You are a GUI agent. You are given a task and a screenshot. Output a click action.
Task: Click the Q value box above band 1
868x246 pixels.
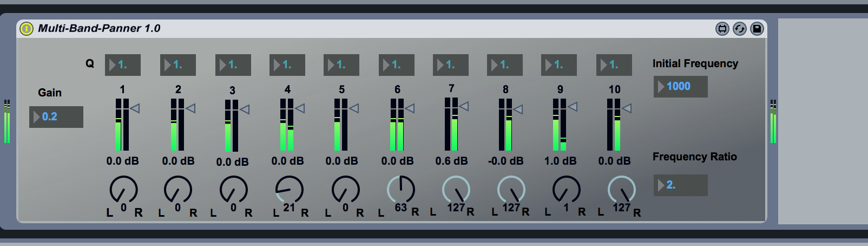[x=123, y=65]
